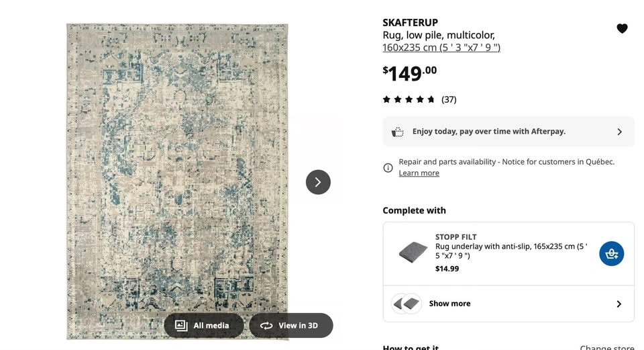Add STOPP FILT underlay to cart

(611, 253)
